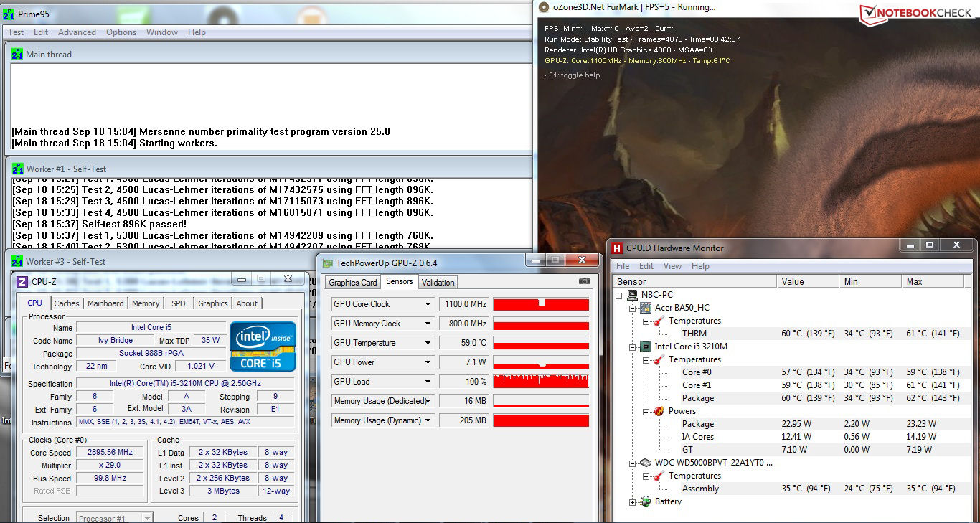980x523 pixels.
Task: Click the thermometer icon under Intel Core i5 3210M
Action: [659, 359]
